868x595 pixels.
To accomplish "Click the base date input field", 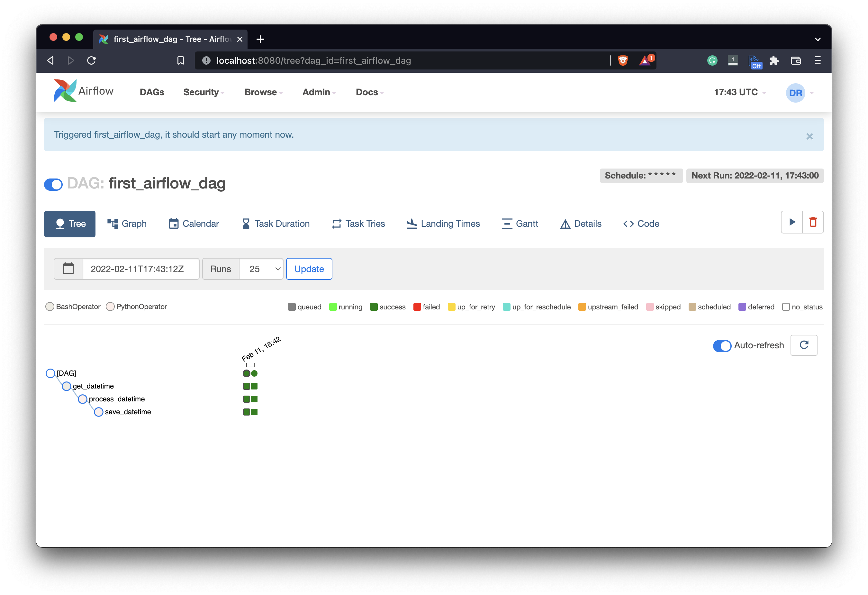I will pos(141,269).
